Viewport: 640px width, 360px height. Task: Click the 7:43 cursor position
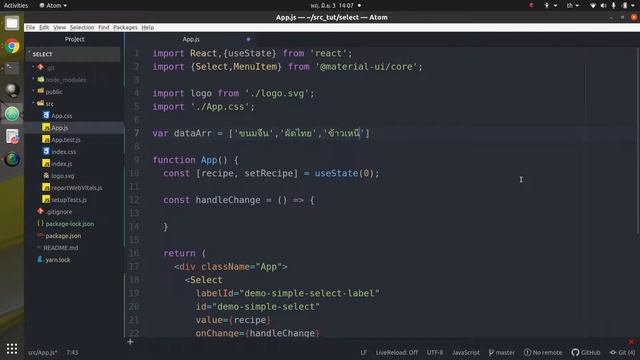pyautogui.click(x=72, y=352)
